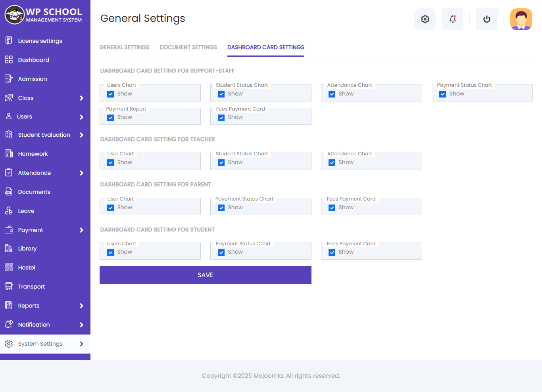The height and width of the screenshot is (392, 542).
Task: Expand the Student Evaluation submenu arrow
Action: coord(81,135)
